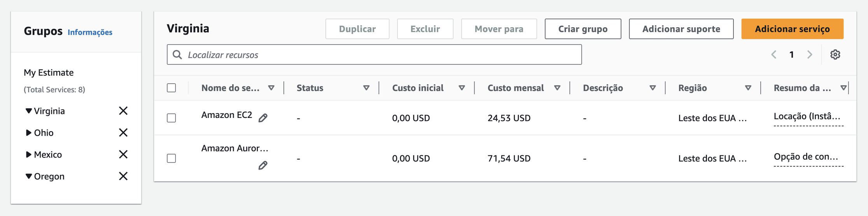868x216 pixels.
Task: Open table preferences gear icon
Action: click(x=835, y=54)
